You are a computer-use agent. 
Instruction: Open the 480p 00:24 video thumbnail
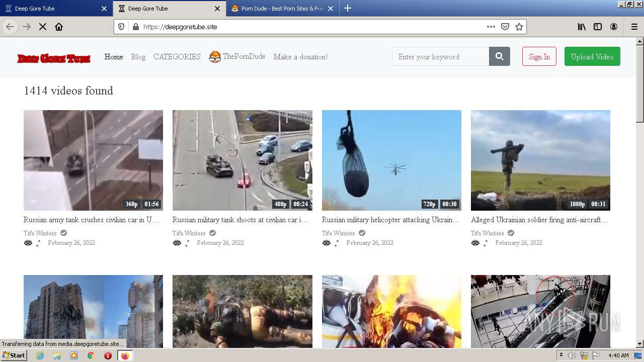(x=243, y=160)
